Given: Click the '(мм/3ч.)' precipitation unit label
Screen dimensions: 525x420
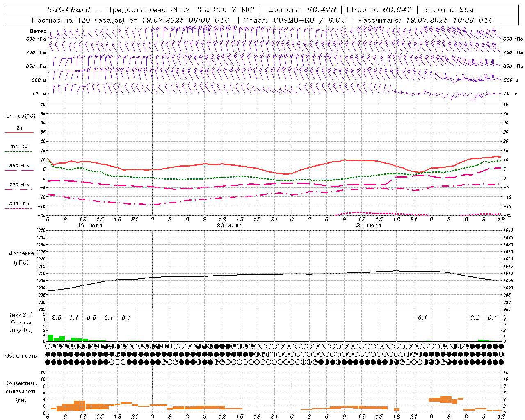Looking at the screenshot, I should 21,315.
